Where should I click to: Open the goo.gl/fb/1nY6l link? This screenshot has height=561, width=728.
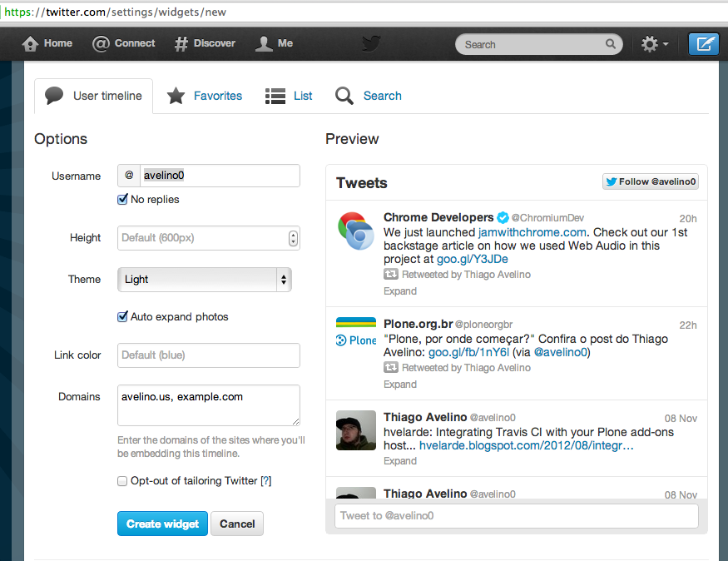468,352
